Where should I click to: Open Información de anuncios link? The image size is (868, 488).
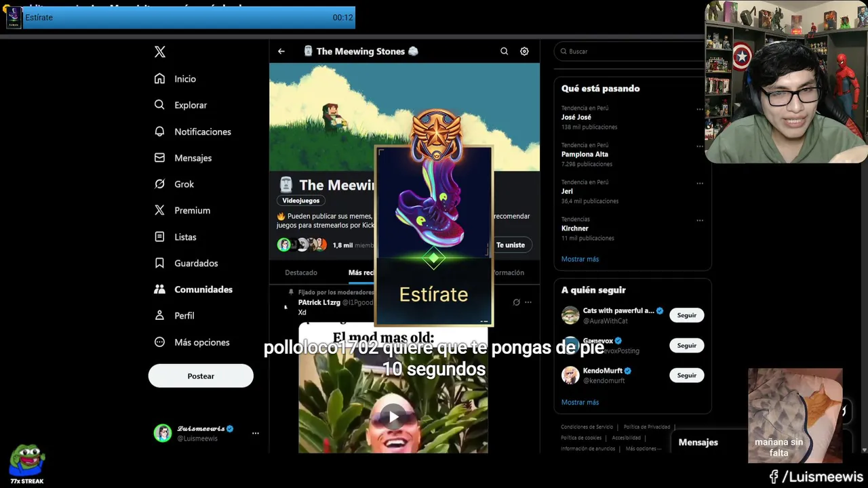click(588, 449)
